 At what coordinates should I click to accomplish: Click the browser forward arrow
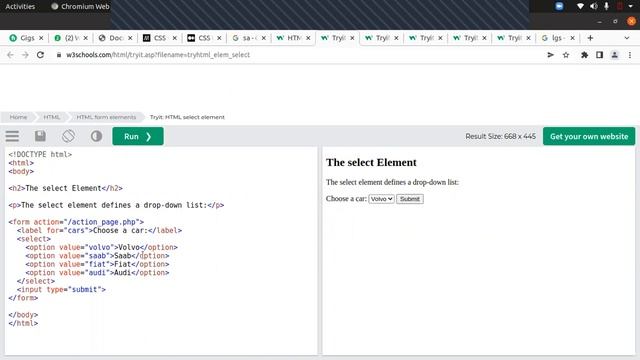(x=25, y=55)
